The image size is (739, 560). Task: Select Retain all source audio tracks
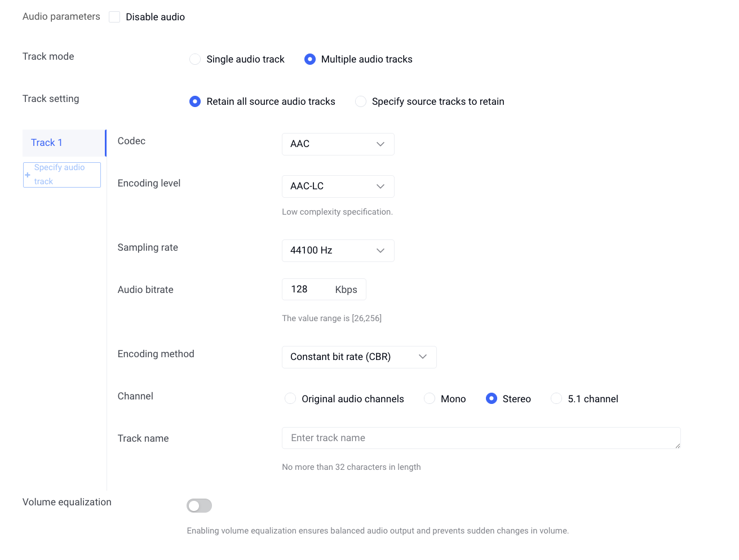[195, 101]
